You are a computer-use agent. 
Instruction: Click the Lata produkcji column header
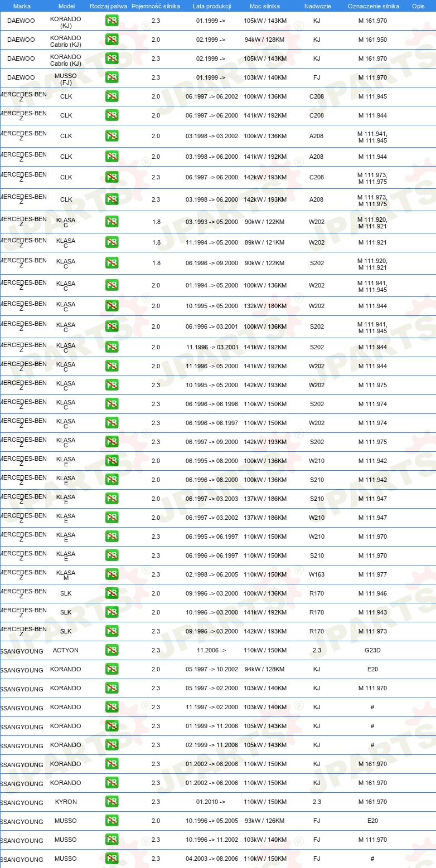tap(211, 6)
